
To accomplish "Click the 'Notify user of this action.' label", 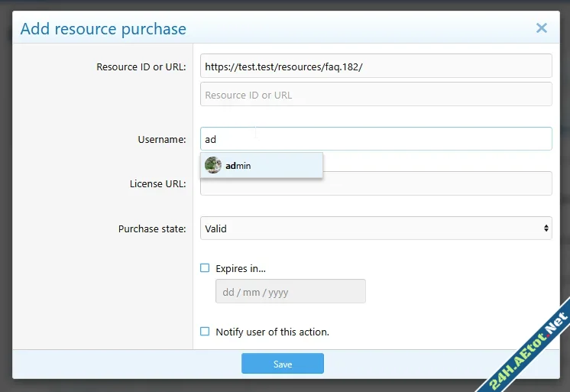I will tap(272, 332).
